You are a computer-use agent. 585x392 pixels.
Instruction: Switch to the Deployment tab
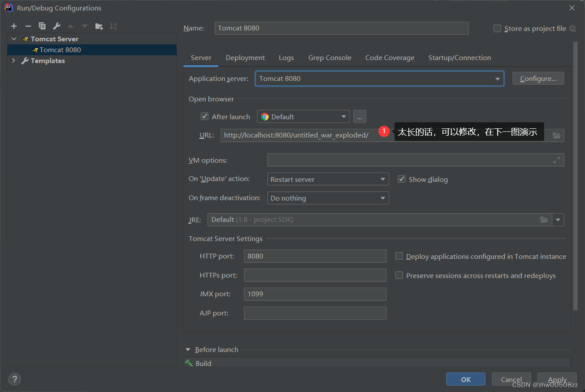pos(245,58)
